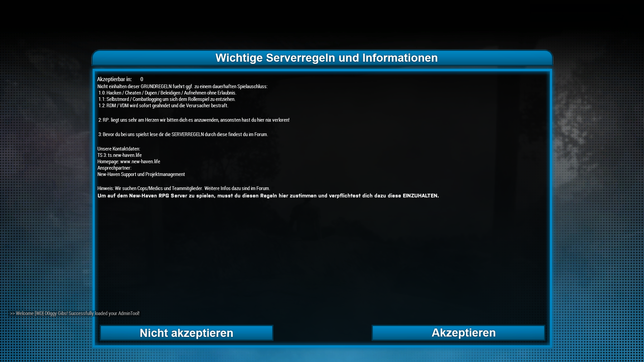Click the Ansprechpartner label
The width and height of the screenshot is (644, 362).
114,168
